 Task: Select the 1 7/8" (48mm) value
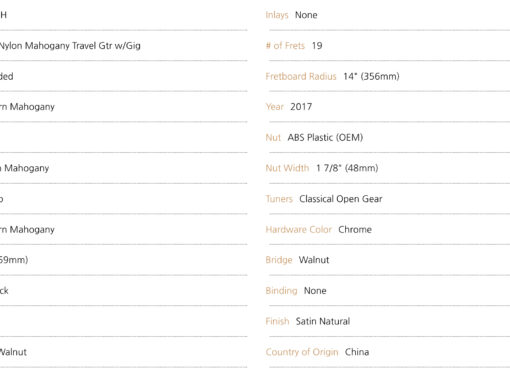pos(347,168)
